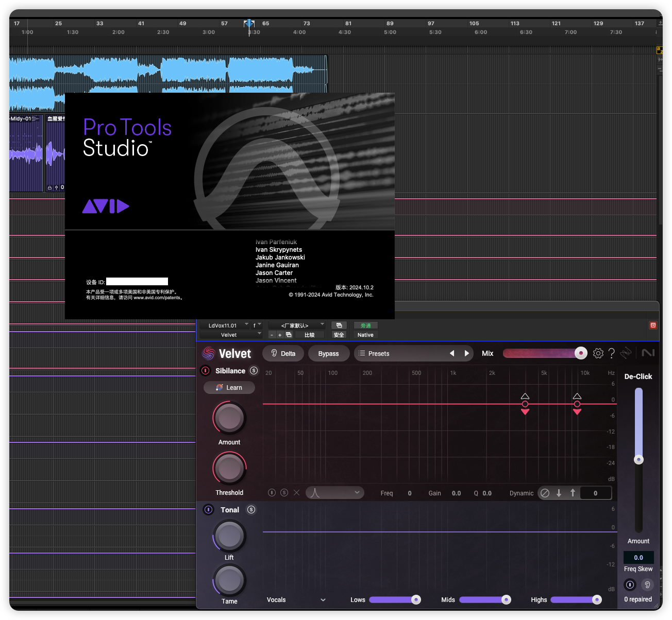The height and width of the screenshot is (620, 672).
Task: Set Dynamic mode to upward arrow
Action: point(573,493)
